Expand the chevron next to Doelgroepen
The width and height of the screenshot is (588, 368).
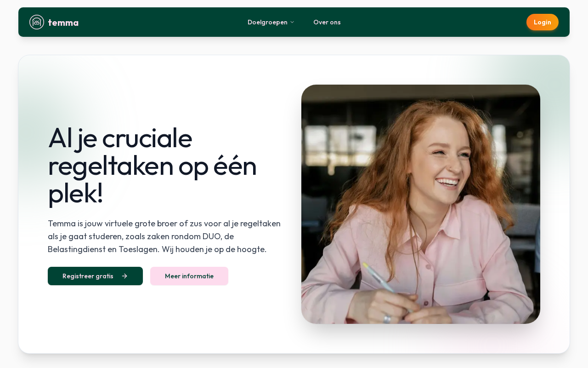pos(292,22)
